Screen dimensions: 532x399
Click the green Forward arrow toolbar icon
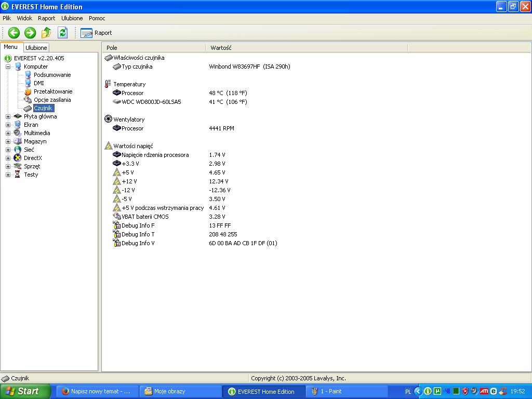pyautogui.click(x=30, y=33)
